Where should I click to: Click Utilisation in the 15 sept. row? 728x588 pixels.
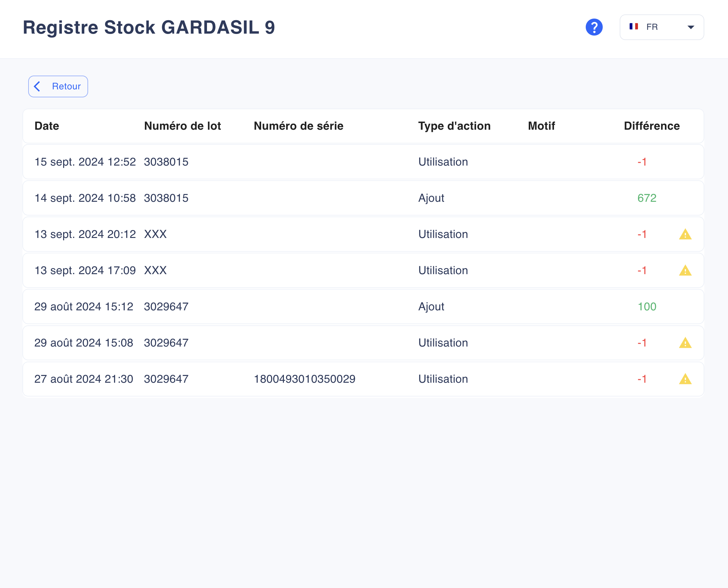443,162
